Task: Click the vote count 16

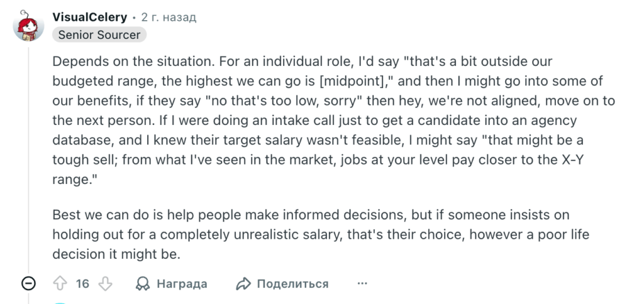Action: (x=82, y=284)
